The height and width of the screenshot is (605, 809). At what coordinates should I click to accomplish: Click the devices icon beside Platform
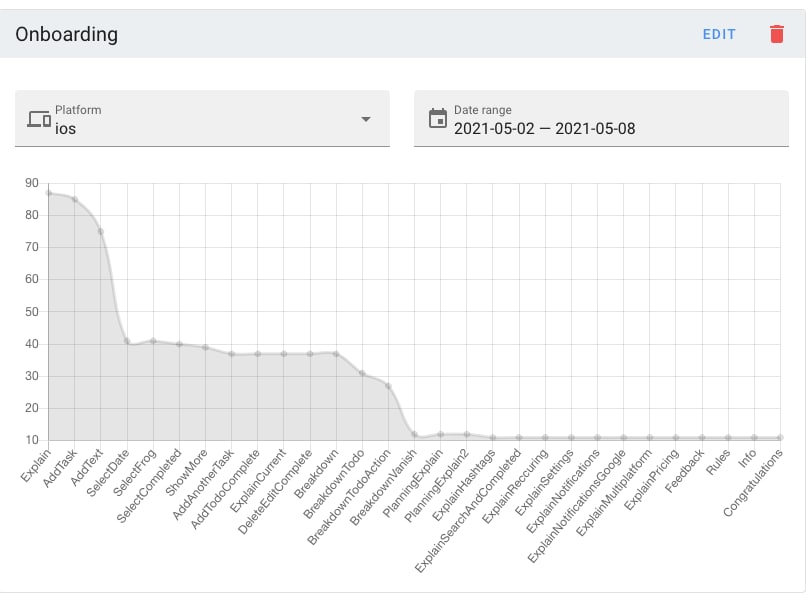click(39, 119)
